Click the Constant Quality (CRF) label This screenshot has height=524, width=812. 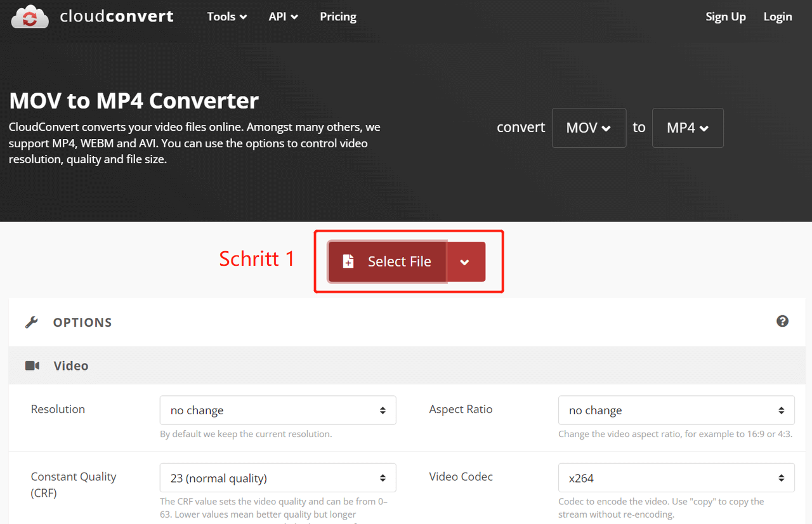74,484
